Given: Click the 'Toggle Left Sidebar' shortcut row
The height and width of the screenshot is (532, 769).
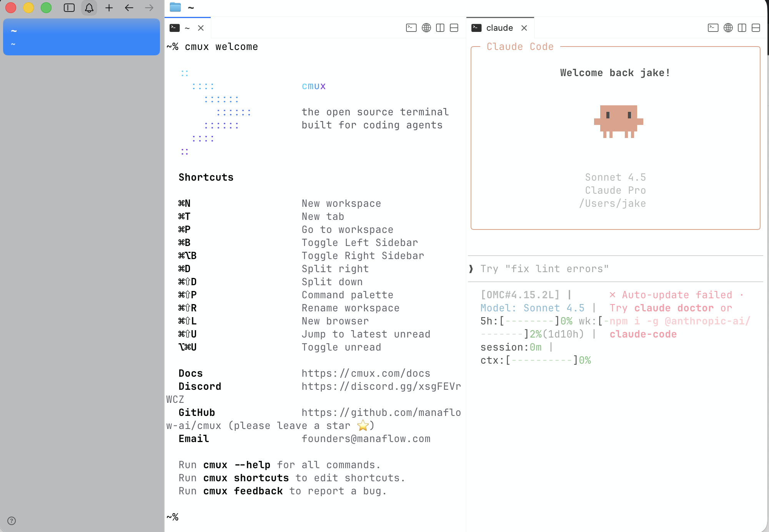Looking at the screenshot, I should click(x=298, y=243).
